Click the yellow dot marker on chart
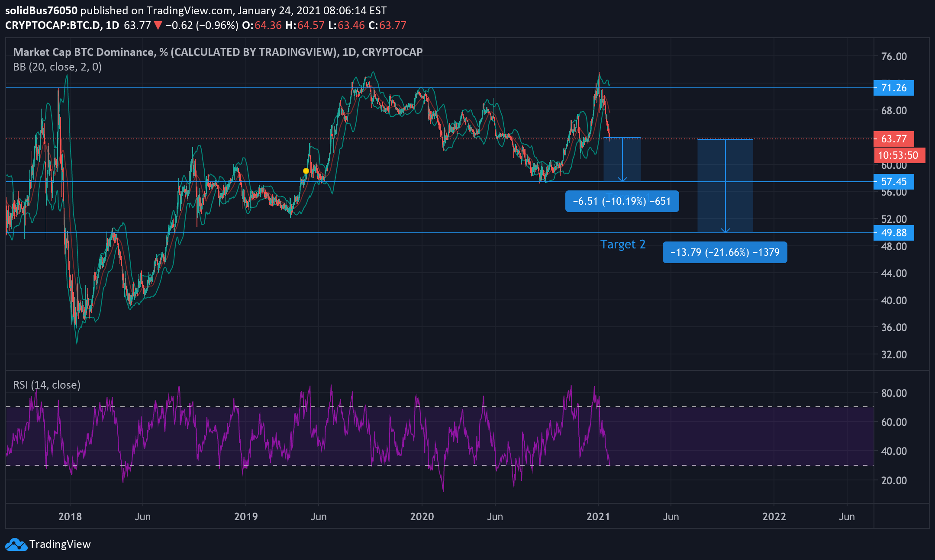935x560 pixels. 306,171
